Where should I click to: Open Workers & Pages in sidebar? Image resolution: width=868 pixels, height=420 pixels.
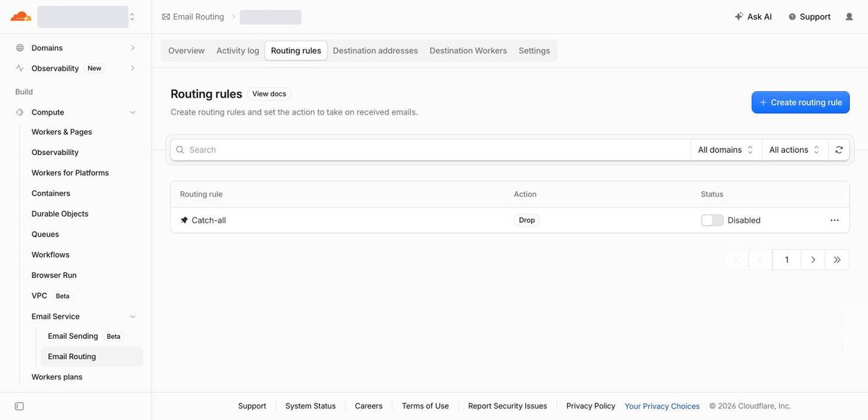[x=61, y=132]
